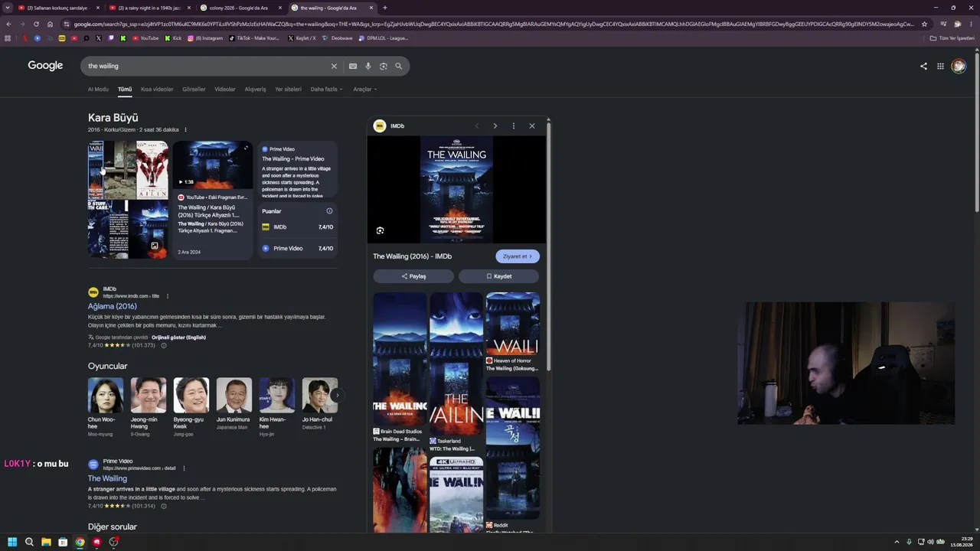The image size is (980, 551).
Task: Switch to Chrome in the taskbar
Action: click(80, 542)
